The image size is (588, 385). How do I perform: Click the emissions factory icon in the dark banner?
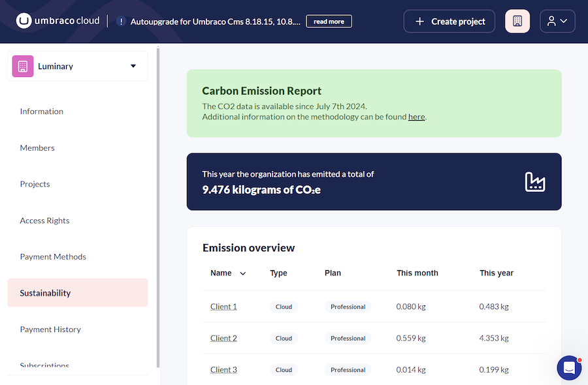pyautogui.click(x=535, y=182)
